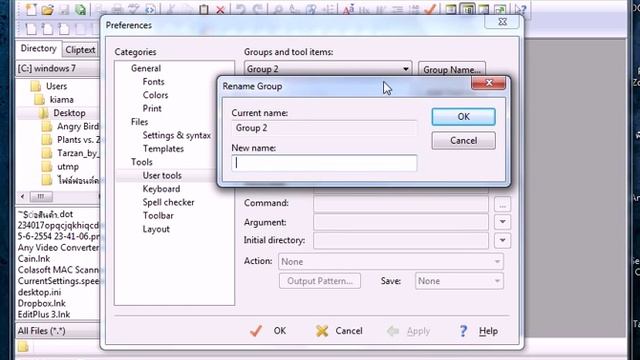
Task: Open the Save None combo box
Action: [459, 281]
